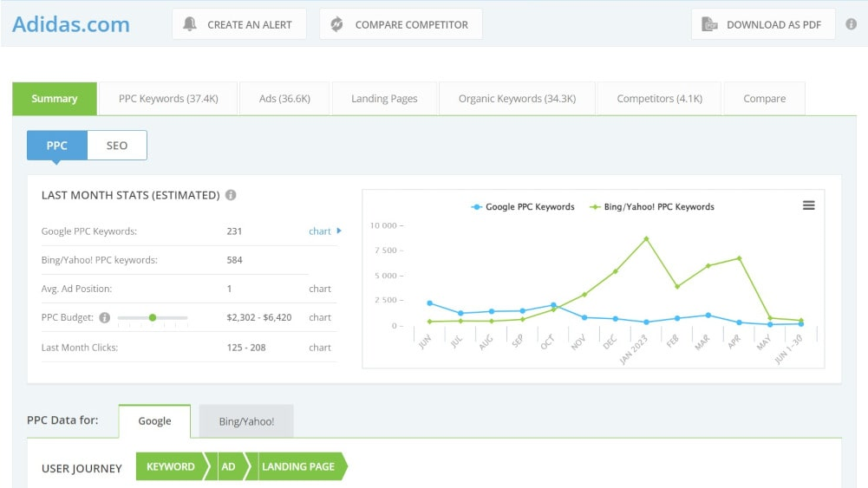Click the budget range $2,302 - $6,420
868x488 pixels.
(x=259, y=317)
